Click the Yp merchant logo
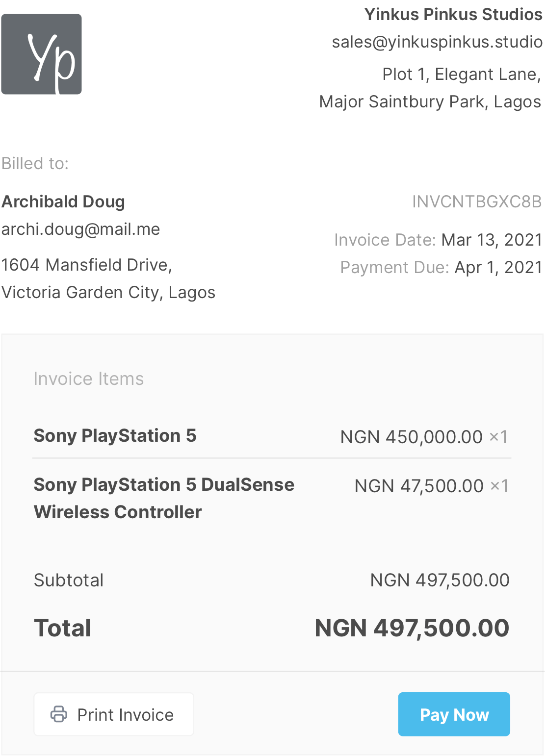546x756 pixels. pos(41,54)
